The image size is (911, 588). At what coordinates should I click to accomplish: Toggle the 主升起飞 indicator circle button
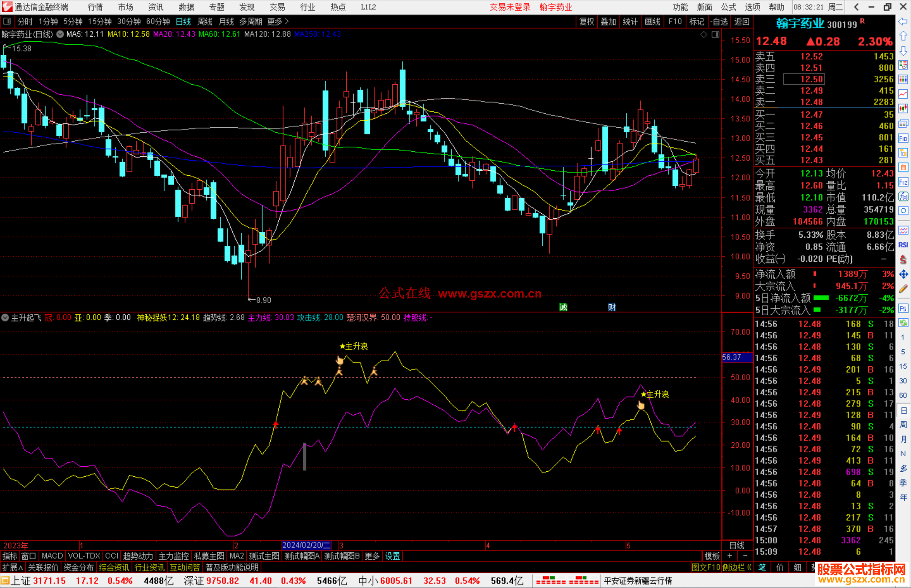point(5,317)
